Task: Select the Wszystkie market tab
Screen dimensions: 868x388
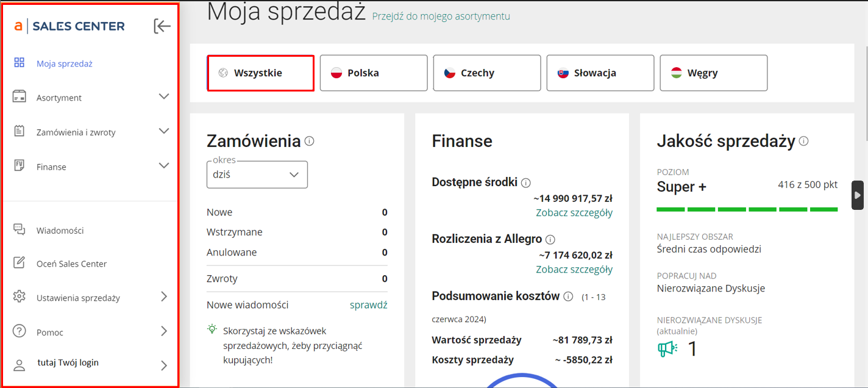Action: pos(261,73)
